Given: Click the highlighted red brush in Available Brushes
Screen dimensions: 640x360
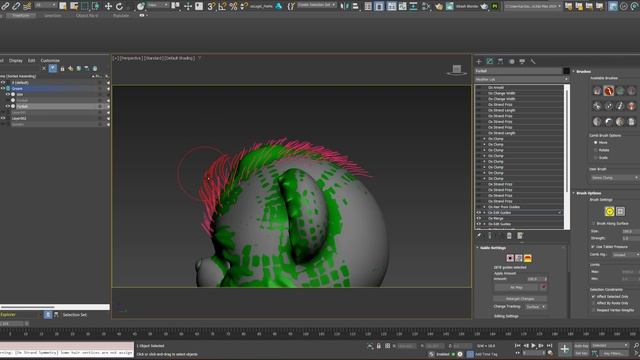Looking at the screenshot, I should pyautogui.click(x=609, y=91).
